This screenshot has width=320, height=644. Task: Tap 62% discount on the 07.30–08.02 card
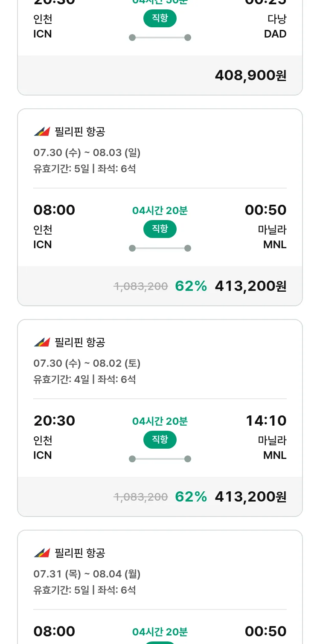[191, 497]
